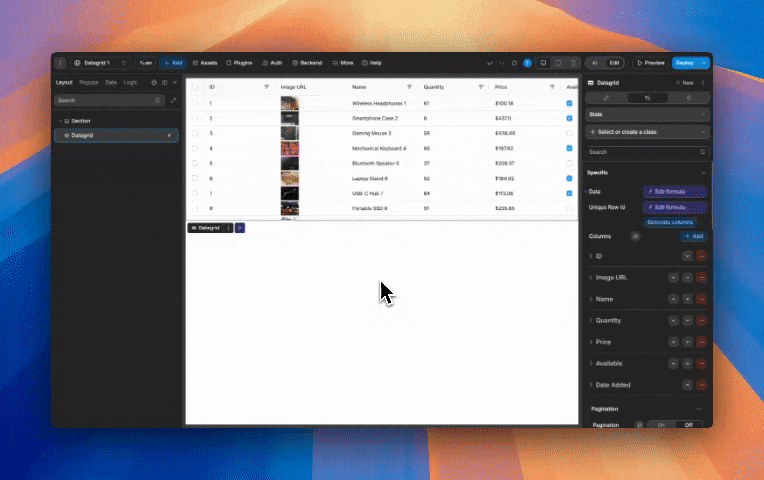Click Edit formula for Data
764x480 pixels.
(675, 192)
